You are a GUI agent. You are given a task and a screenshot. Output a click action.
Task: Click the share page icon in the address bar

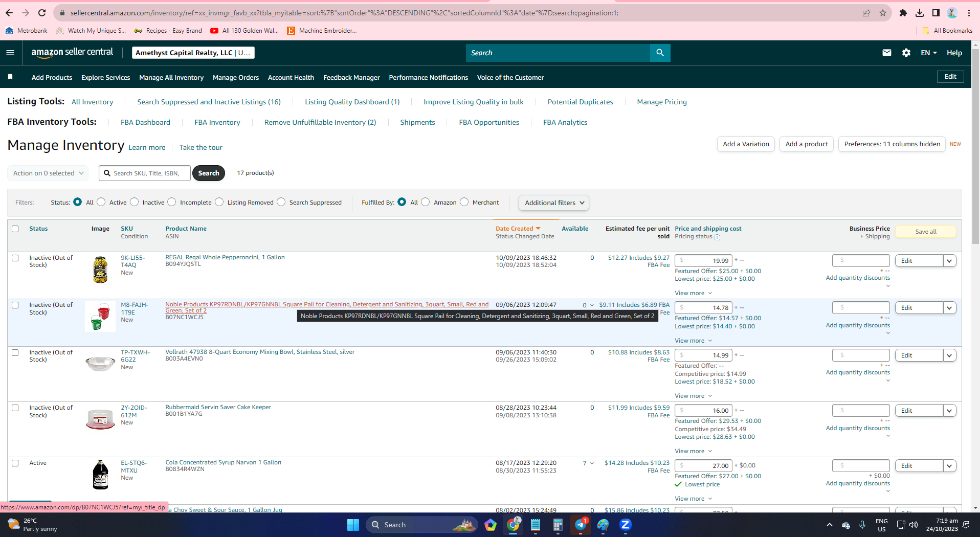click(x=866, y=13)
